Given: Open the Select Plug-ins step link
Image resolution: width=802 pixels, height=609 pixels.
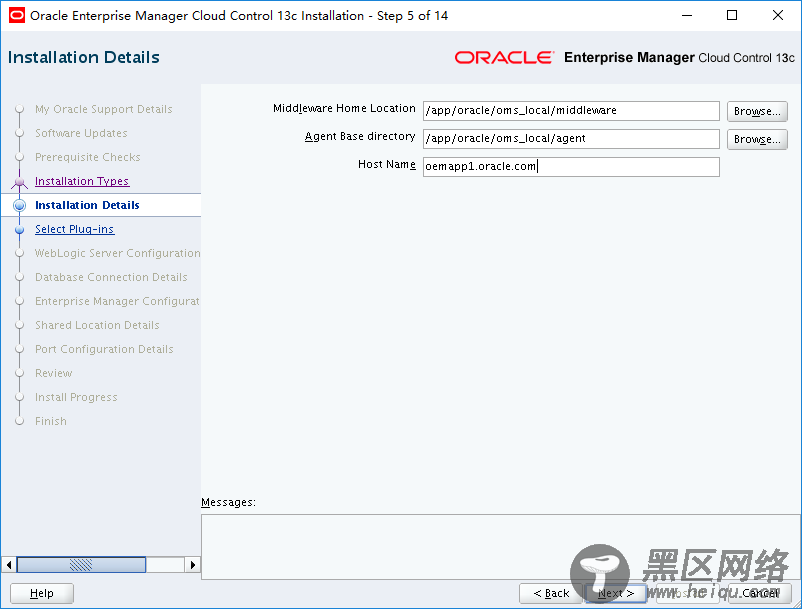Looking at the screenshot, I should click(75, 229).
